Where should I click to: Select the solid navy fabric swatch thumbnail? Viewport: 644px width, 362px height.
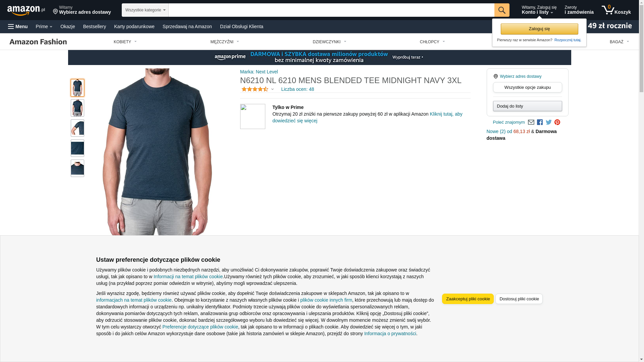click(77, 148)
